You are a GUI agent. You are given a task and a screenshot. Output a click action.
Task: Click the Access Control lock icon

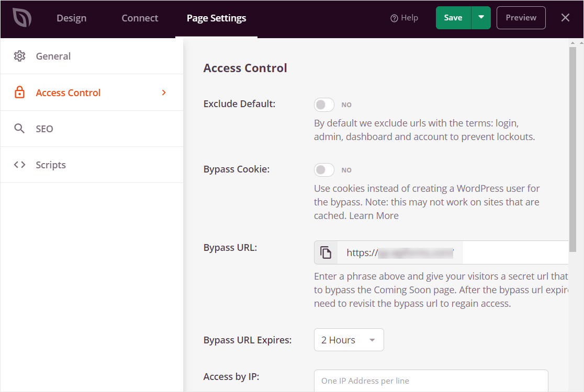19,93
